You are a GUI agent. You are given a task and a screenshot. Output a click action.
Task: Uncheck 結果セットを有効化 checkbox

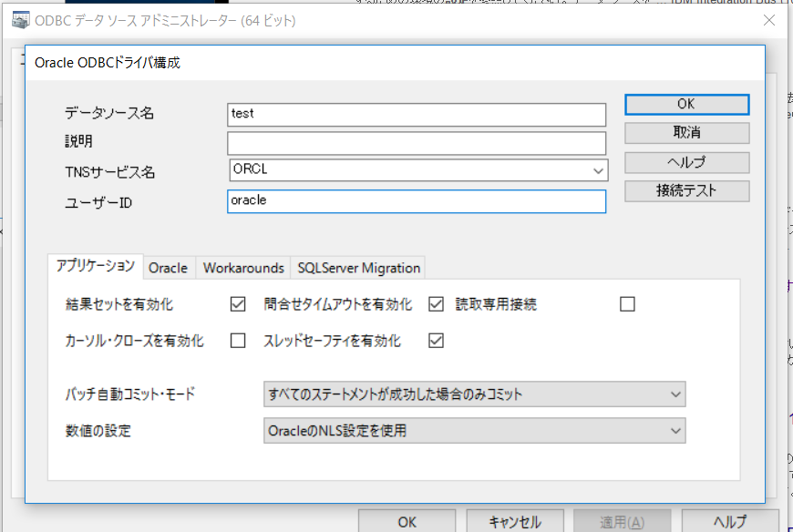coord(238,304)
